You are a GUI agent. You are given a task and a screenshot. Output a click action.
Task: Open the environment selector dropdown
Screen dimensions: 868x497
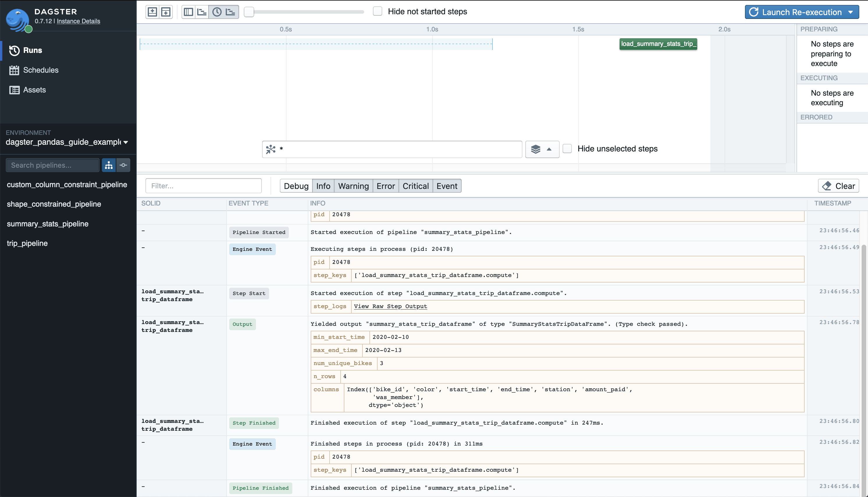pyautogui.click(x=67, y=142)
